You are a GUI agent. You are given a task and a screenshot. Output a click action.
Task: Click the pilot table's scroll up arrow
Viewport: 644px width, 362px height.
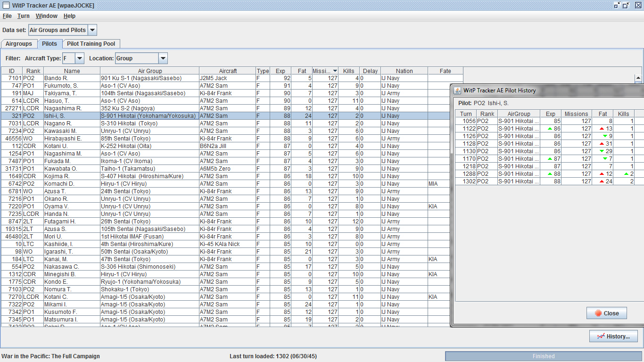tap(638, 78)
